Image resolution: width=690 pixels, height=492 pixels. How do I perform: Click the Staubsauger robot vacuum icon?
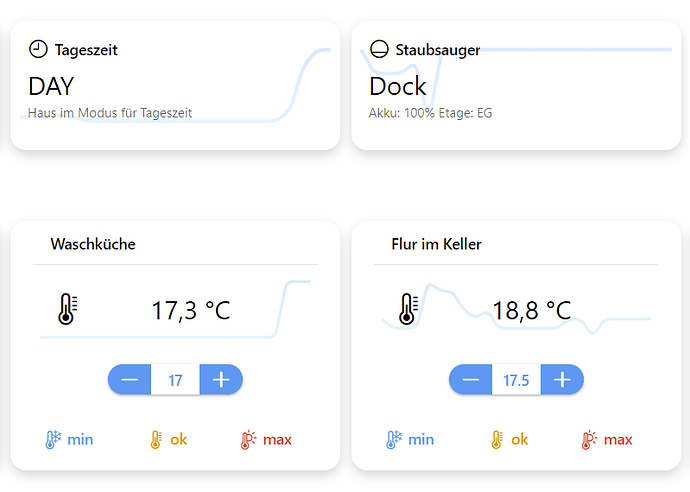[379, 49]
